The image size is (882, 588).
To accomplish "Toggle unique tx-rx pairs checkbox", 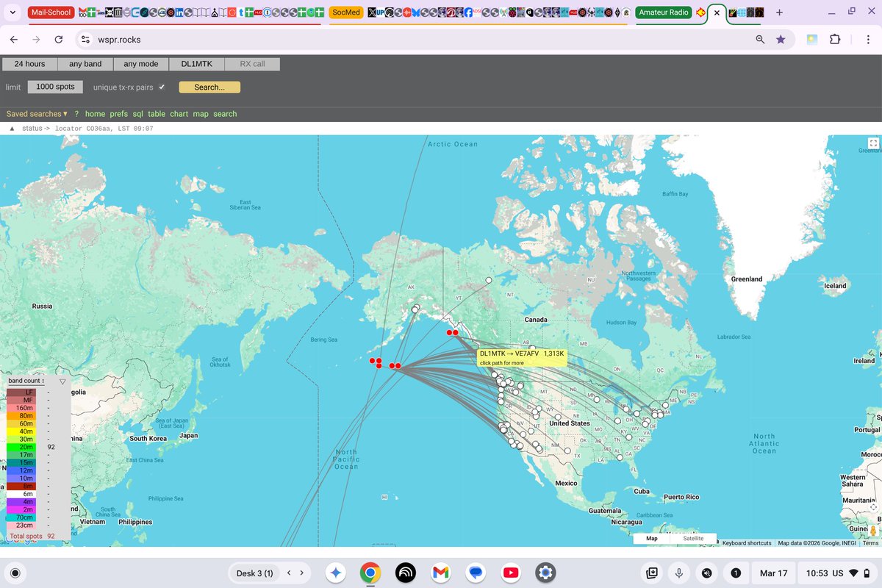I will 162,87.
